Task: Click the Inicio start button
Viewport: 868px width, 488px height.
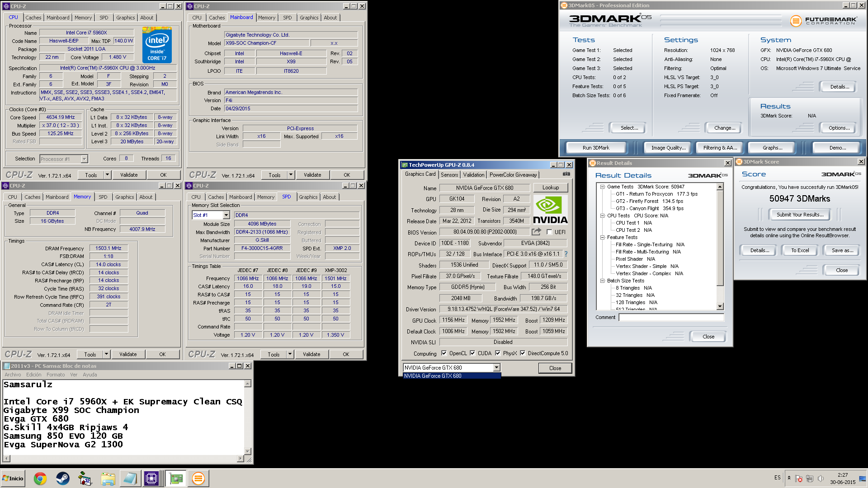Action: click(x=13, y=479)
